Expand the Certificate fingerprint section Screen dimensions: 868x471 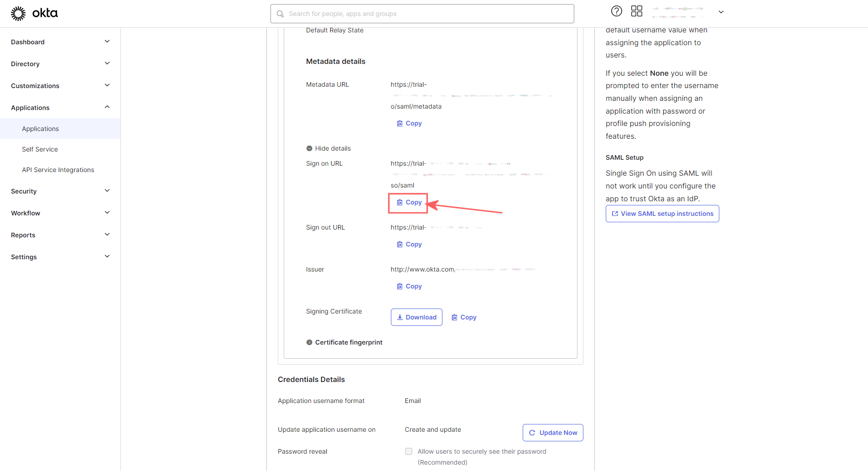click(x=344, y=342)
